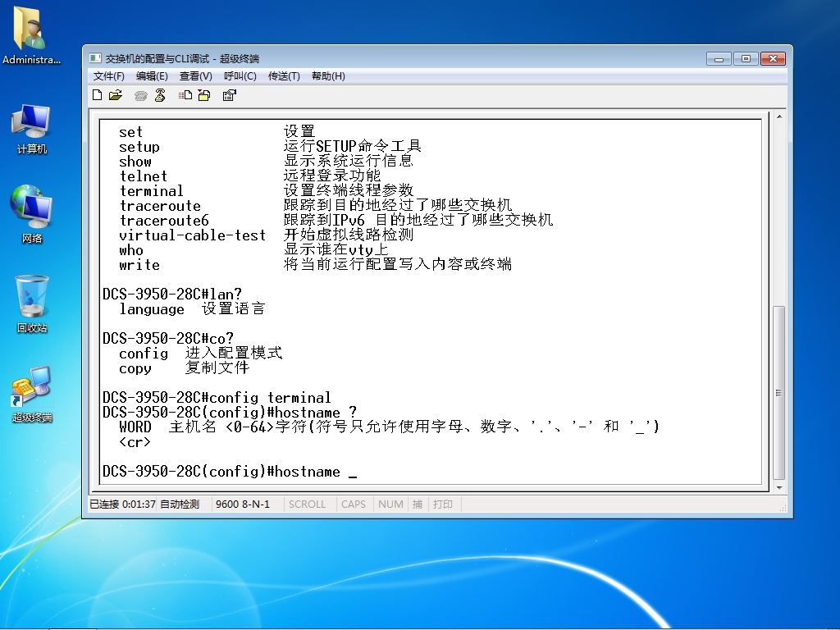
Task: Click the NUM status indicator
Action: pos(390,504)
